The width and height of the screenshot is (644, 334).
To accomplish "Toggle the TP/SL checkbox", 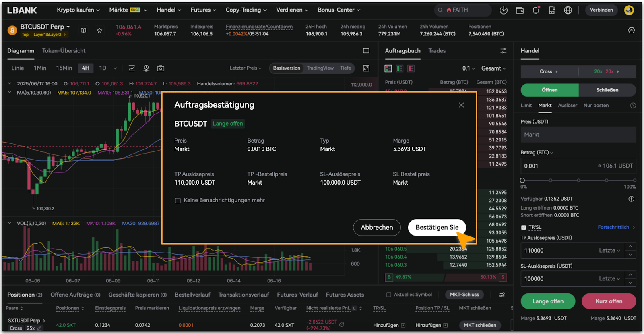I will tap(524, 228).
